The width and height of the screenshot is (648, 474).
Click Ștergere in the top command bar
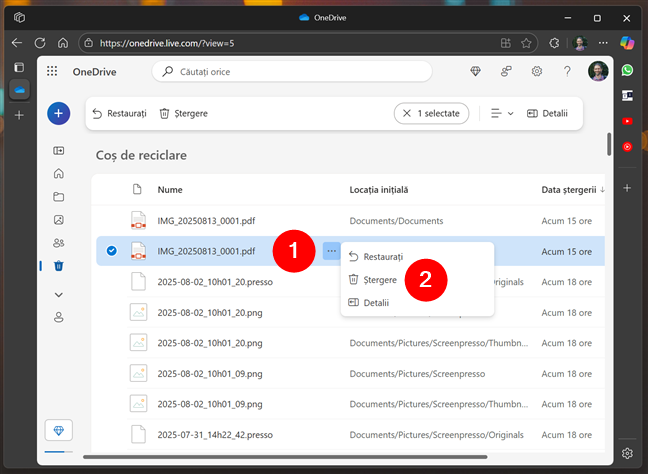[x=183, y=114]
